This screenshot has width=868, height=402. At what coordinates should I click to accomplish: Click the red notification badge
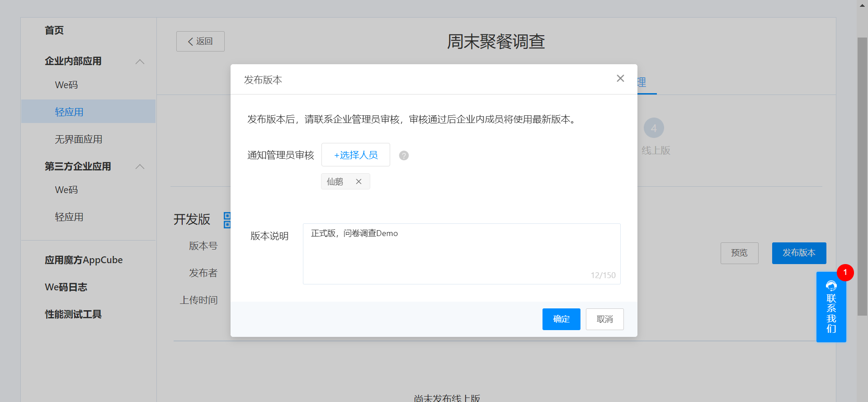845,273
